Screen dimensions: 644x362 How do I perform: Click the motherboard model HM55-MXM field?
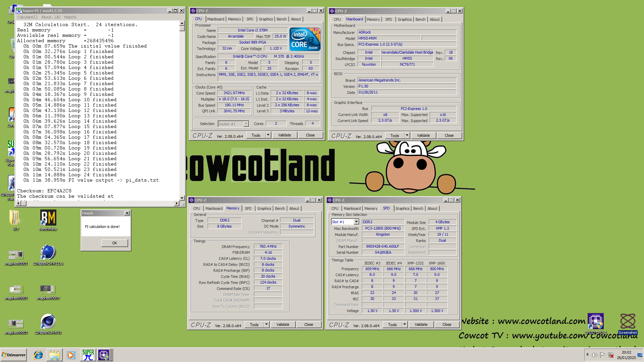[x=388, y=38]
